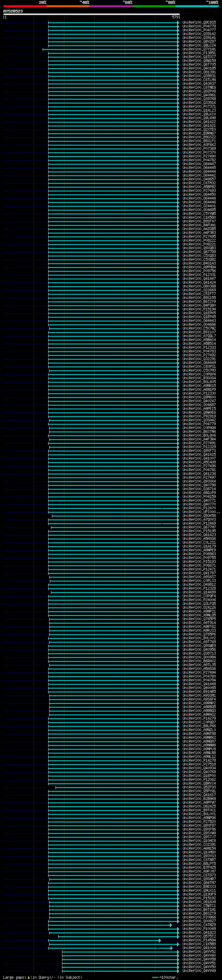Select hit label UniRef100_Q8W159

tap(199, 60)
